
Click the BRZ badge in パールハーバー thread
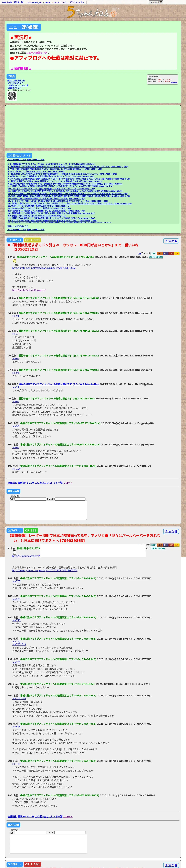[160, 545]
